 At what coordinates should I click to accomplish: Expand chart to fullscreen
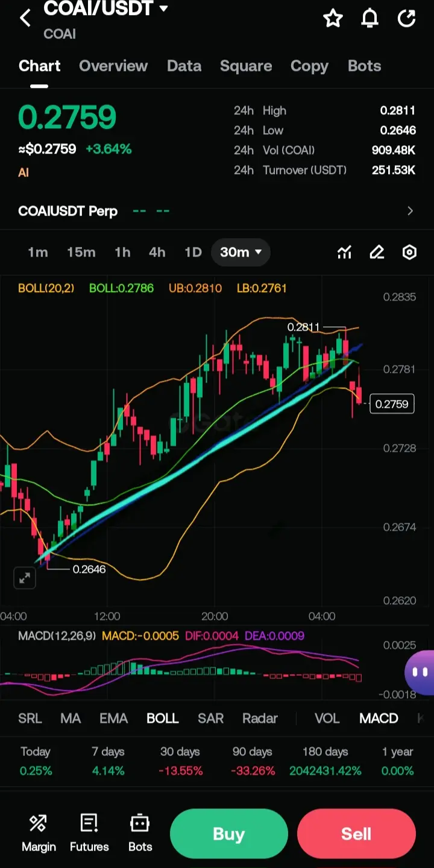point(25,578)
